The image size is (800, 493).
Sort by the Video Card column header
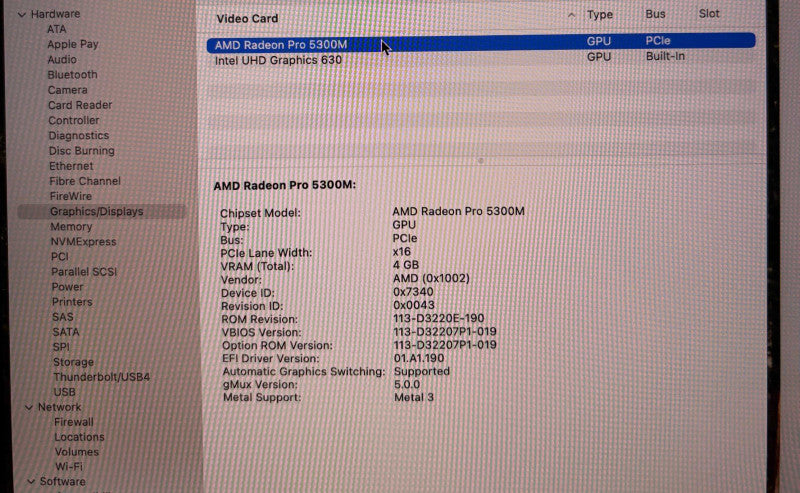click(x=247, y=18)
